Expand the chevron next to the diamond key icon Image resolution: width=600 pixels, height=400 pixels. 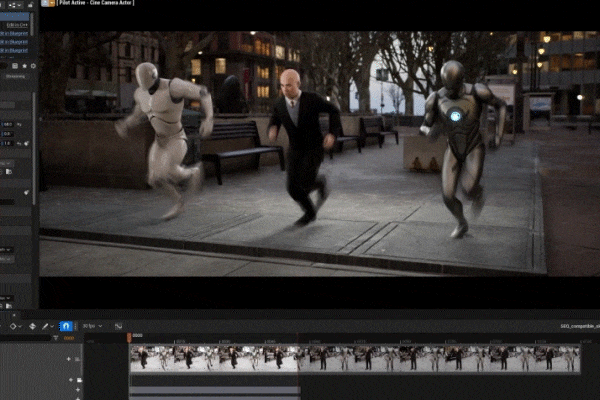20,327
